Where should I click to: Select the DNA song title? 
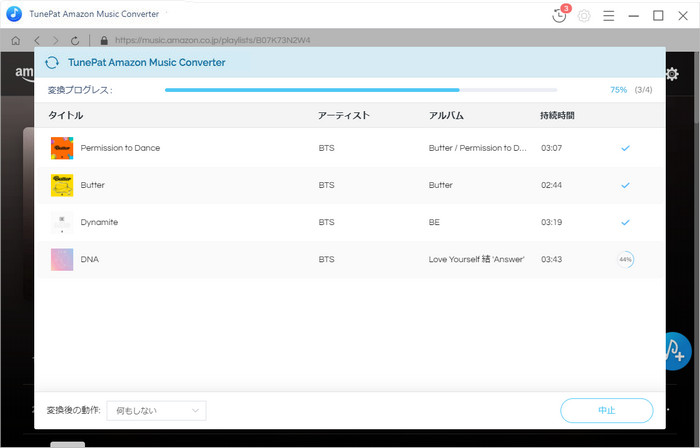(x=89, y=259)
